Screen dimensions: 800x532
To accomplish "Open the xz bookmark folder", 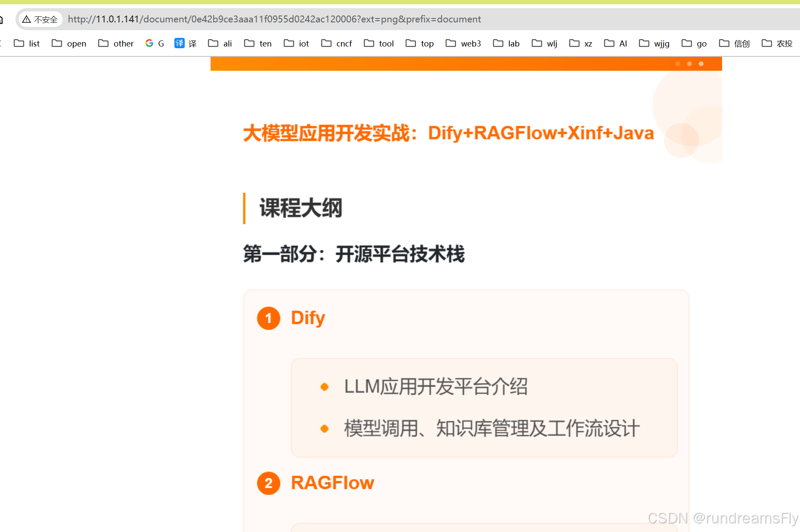I will (x=580, y=43).
